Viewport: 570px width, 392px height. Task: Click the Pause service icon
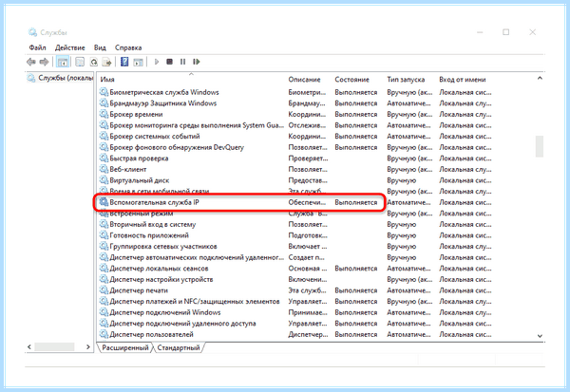pos(182,62)
